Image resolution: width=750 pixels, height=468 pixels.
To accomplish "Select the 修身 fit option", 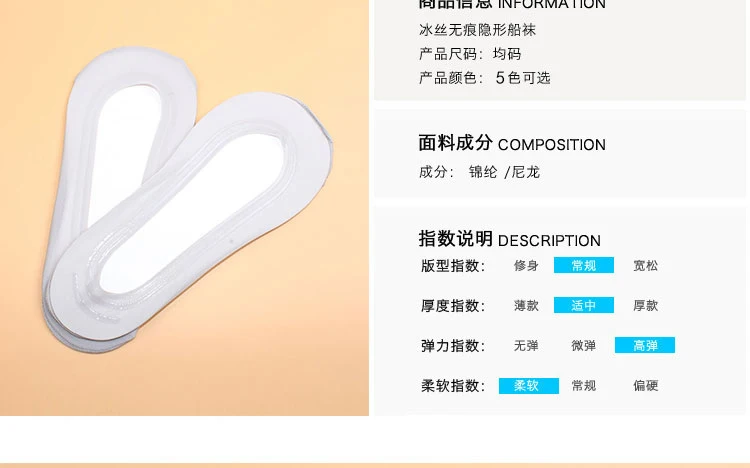I will [526, 266].
